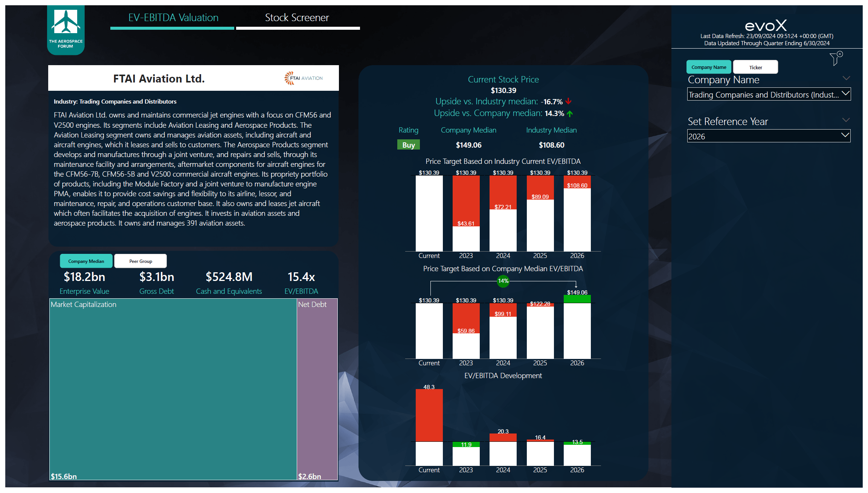Screen dimensions: 868x493
Task: Click the Buy rating badge
Action: click(409, 145)
